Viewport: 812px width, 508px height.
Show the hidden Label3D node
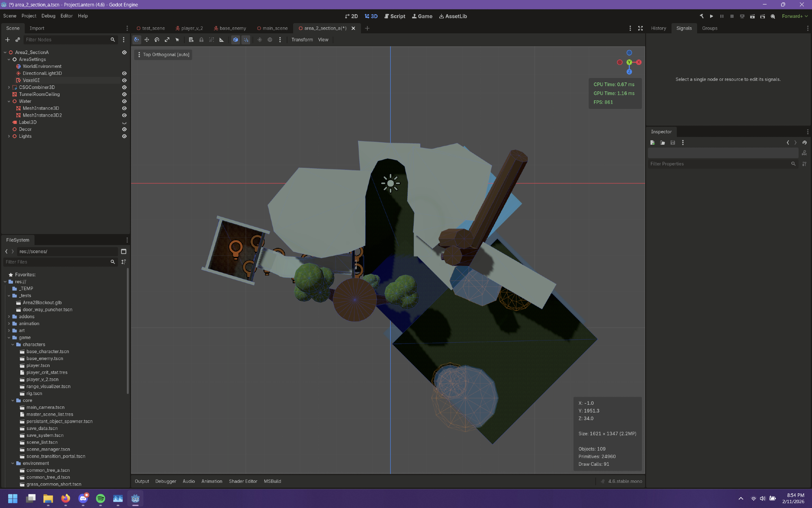pyautogui.click(x=124, y=122)
